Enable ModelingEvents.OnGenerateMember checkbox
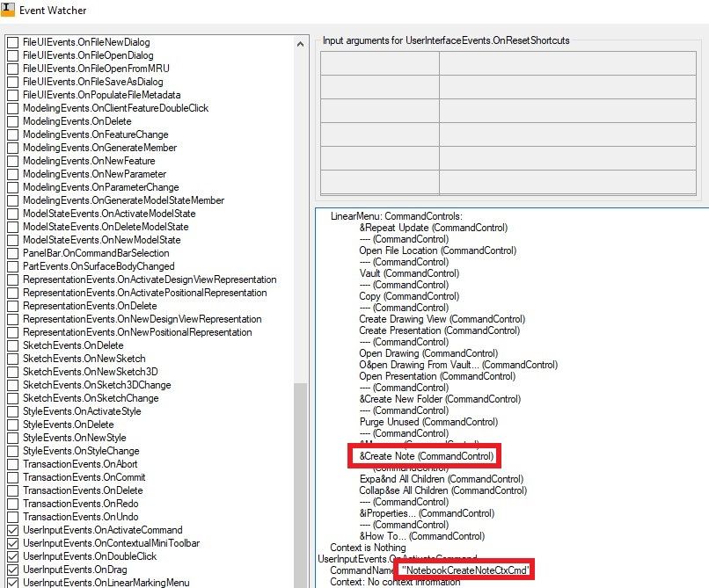Image resolution: width=709 pixels, height=588 pixels. [x=12, y=148]
